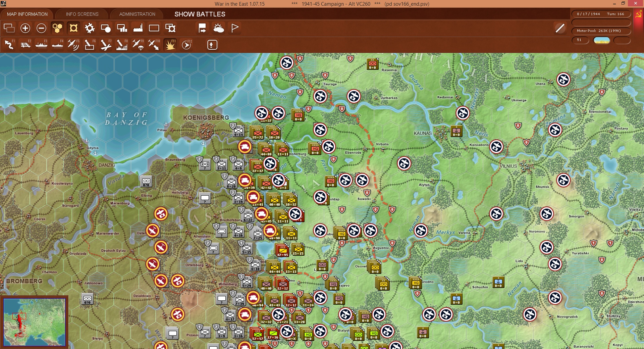Select the F4 amphibious transport mode

pos(57,45)
